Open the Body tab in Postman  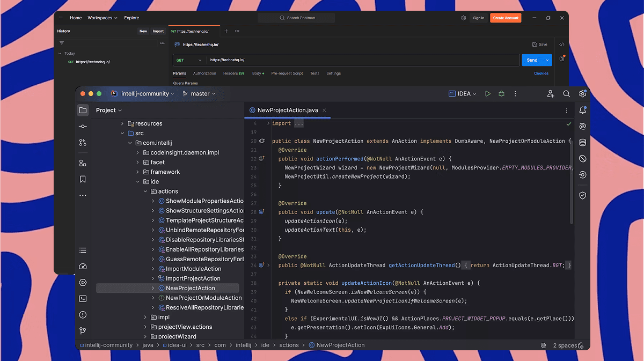pos(258,73)
